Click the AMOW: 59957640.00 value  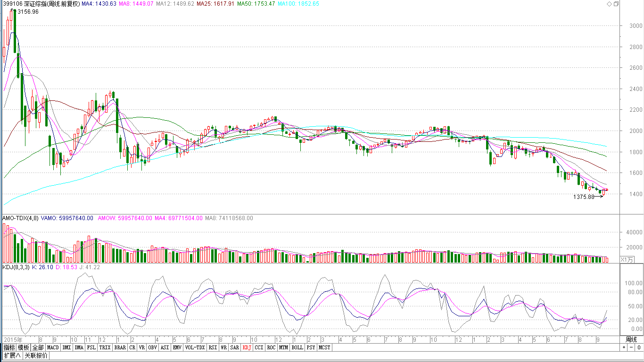click(125, 218)
